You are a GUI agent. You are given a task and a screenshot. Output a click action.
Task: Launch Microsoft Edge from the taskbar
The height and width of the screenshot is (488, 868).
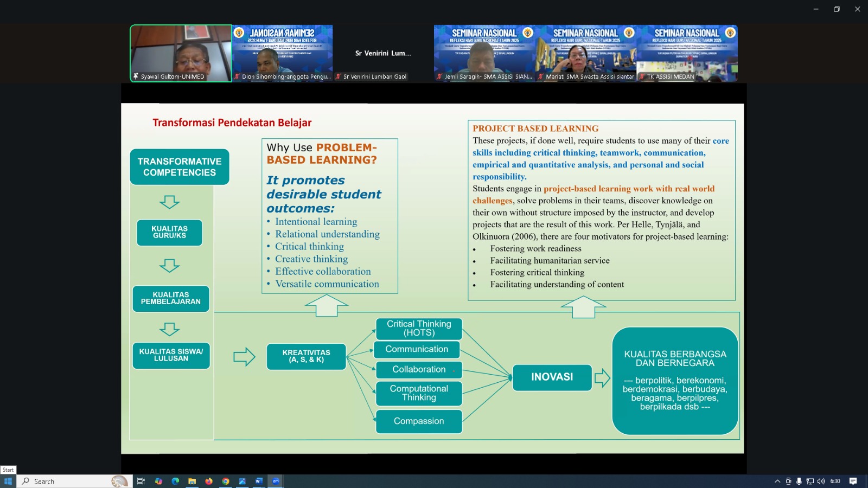click(x=175, y=481)
